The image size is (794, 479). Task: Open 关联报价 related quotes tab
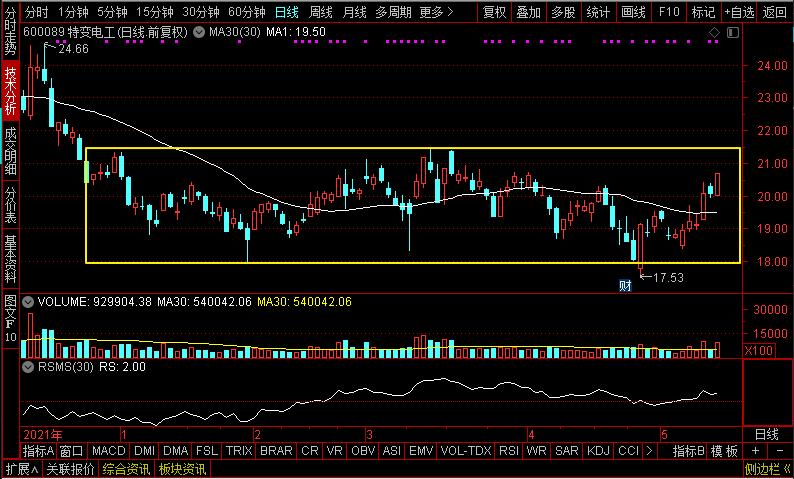pyautogui.click(x=70, y=470)
